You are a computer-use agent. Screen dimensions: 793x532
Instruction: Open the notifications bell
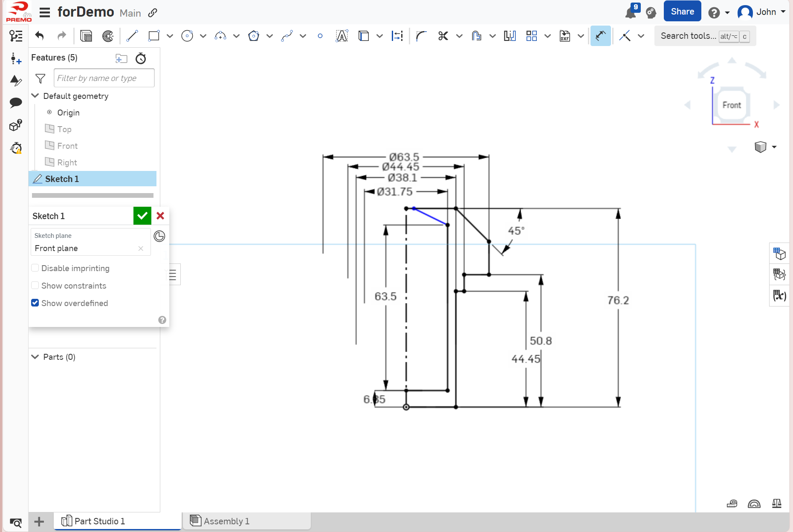pyautogui.click(x=630, y=13)
